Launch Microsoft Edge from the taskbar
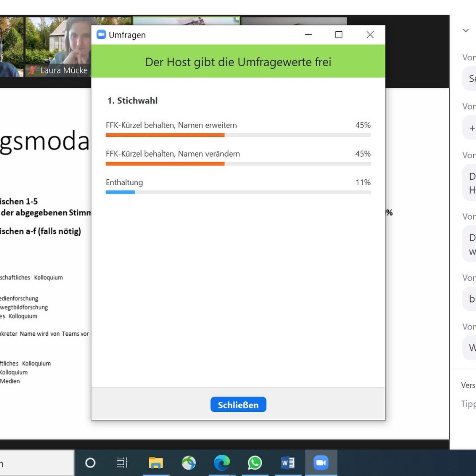This screenshot has width=476, height=476. 222,463
